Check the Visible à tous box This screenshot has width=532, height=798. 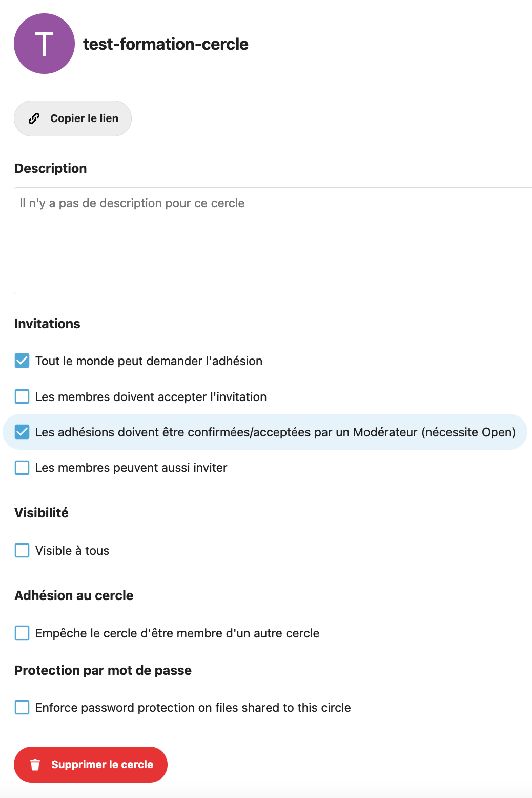[x=22, y=550]
